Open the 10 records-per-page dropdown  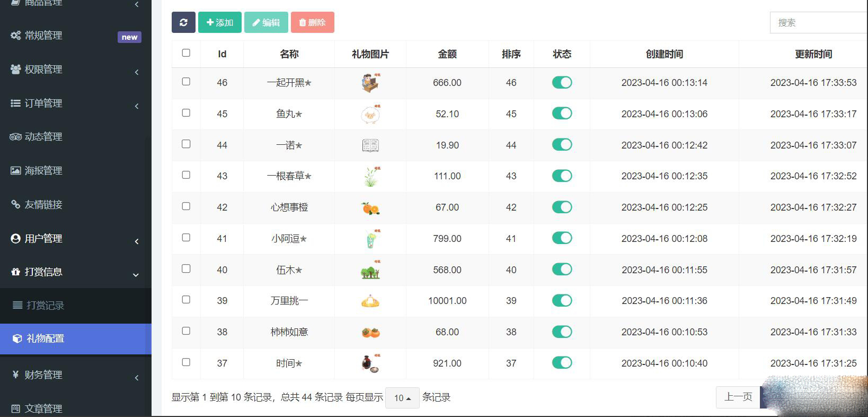[403, 398]
